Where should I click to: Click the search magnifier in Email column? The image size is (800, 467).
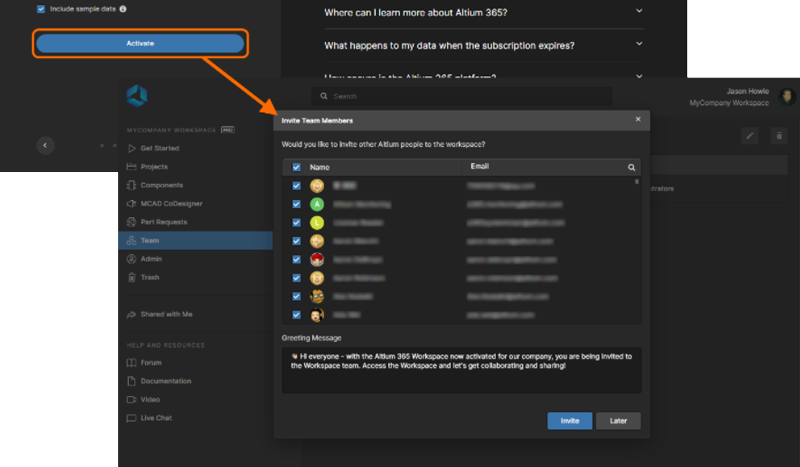(x=631, y=168)
